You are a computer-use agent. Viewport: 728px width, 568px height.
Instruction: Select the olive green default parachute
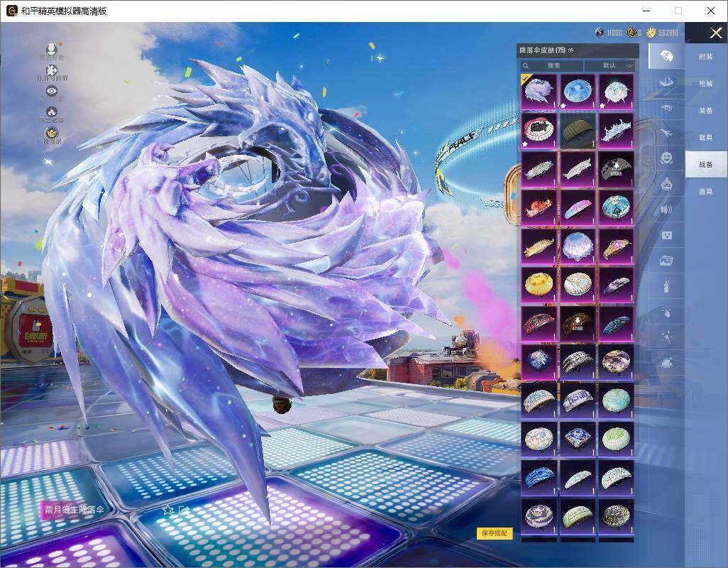578,130
